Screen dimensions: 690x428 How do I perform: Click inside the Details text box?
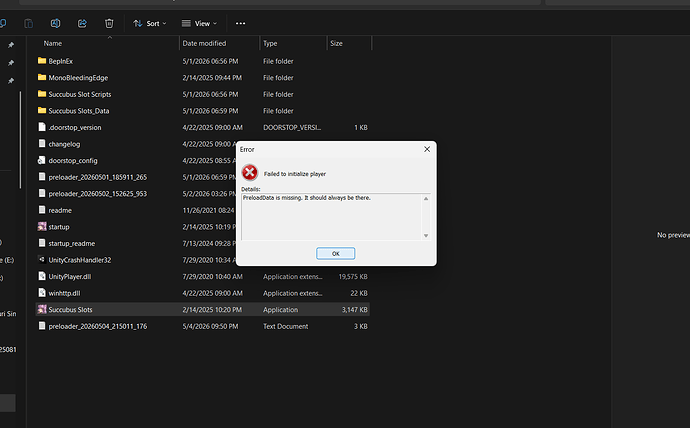point(331,216)
